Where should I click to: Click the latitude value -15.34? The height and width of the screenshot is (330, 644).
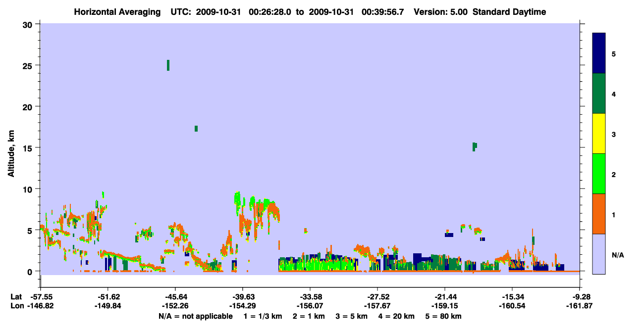coord(512,297)
